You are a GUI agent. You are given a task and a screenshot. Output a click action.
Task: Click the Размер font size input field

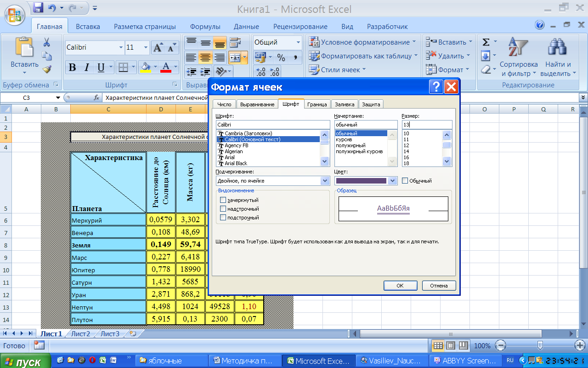click(427, 125)
